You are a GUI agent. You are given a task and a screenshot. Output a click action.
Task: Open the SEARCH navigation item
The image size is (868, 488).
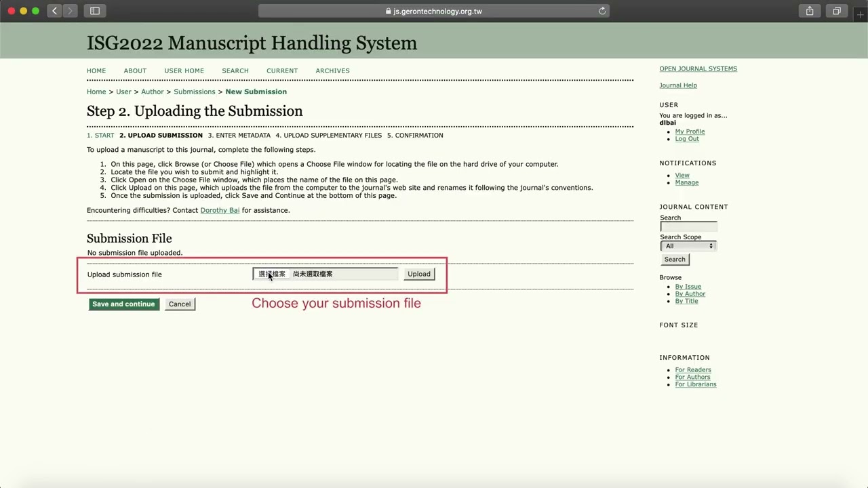tap(235, 70)
